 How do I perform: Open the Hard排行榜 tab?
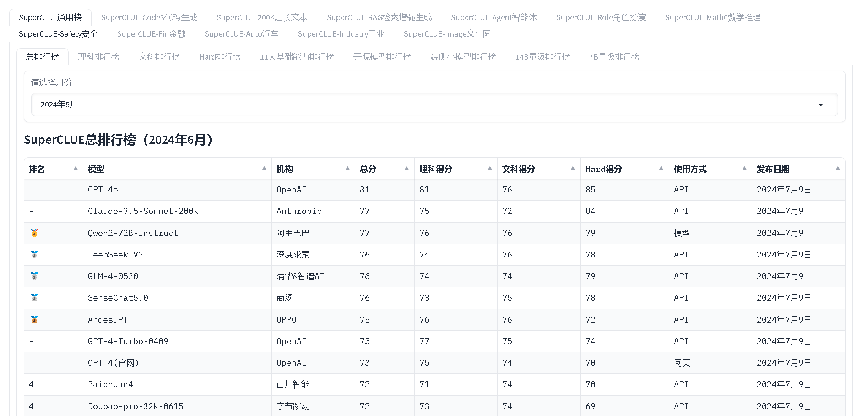coord(220,56)
